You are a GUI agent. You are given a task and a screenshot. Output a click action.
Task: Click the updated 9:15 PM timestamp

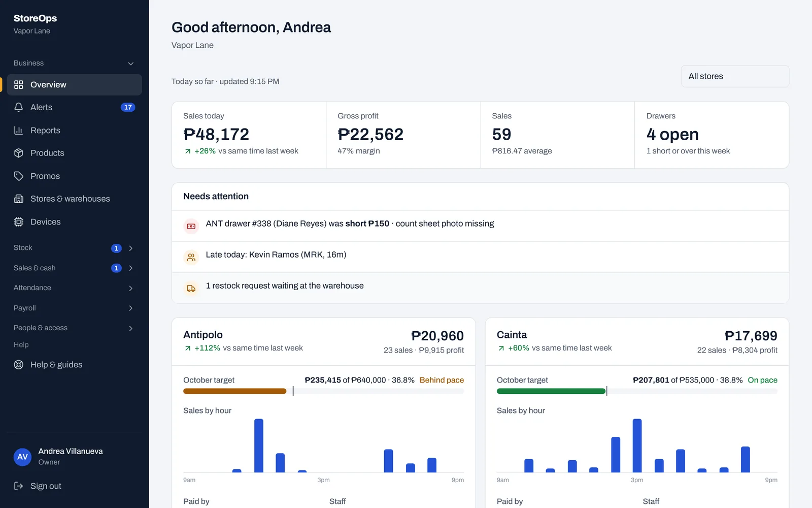pyautogui.click(x=249, y=81)
